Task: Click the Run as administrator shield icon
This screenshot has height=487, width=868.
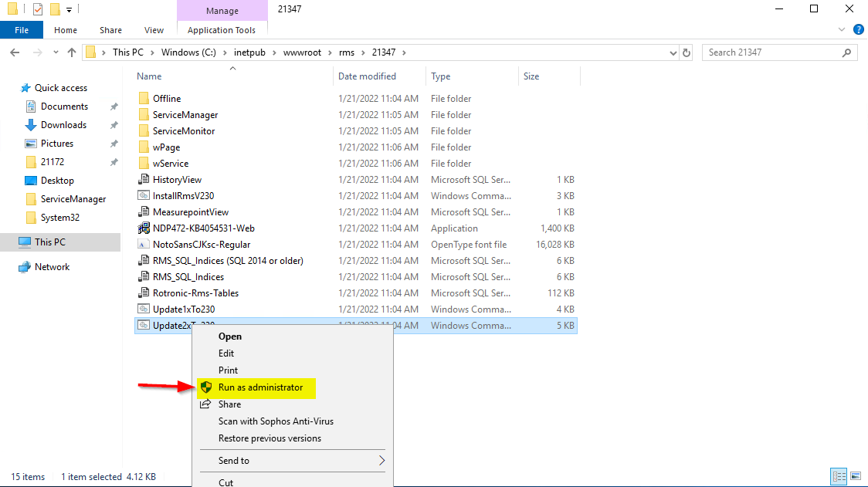Action: pyautogui.click(x=206, y=387)
